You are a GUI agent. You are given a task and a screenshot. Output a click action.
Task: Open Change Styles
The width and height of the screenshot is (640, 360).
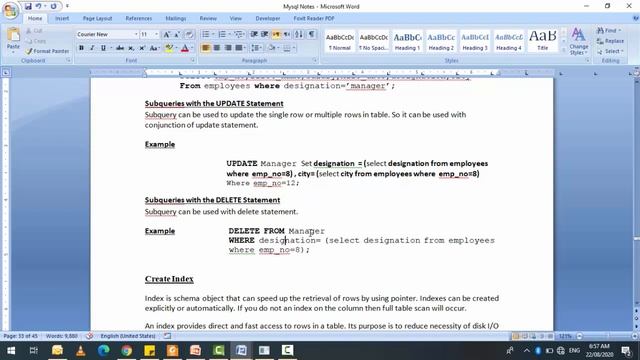click(578, 41)
